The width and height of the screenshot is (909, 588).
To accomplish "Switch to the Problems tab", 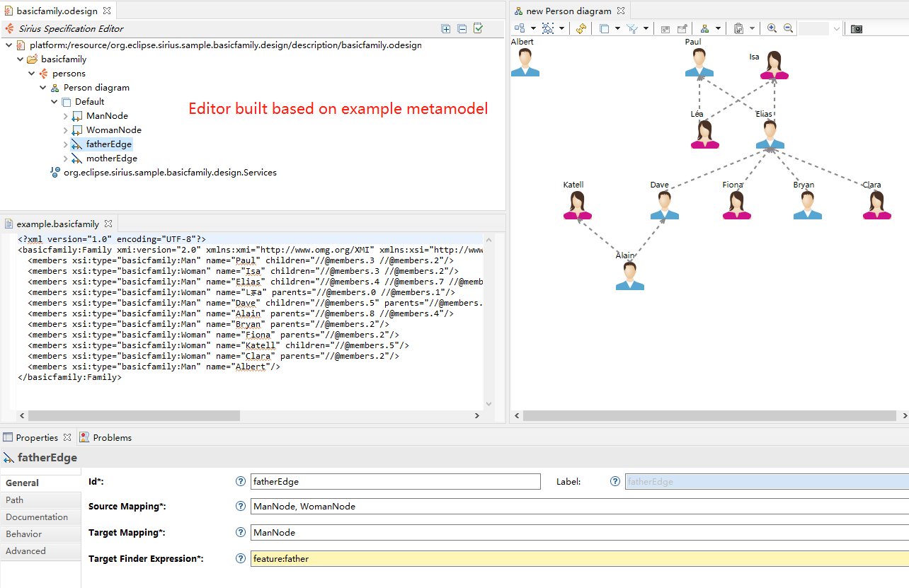I will click(105, 437).
